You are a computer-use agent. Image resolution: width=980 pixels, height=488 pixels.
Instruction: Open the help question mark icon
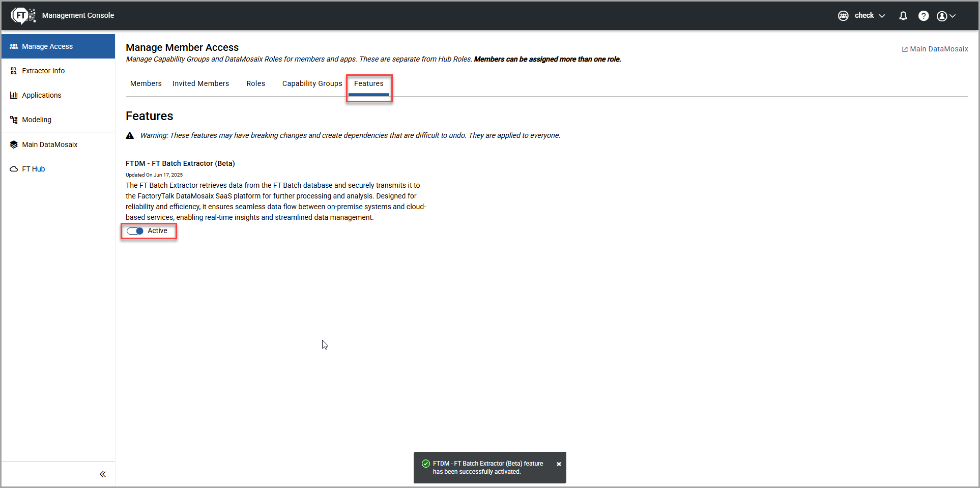click(x=923, y=16)
